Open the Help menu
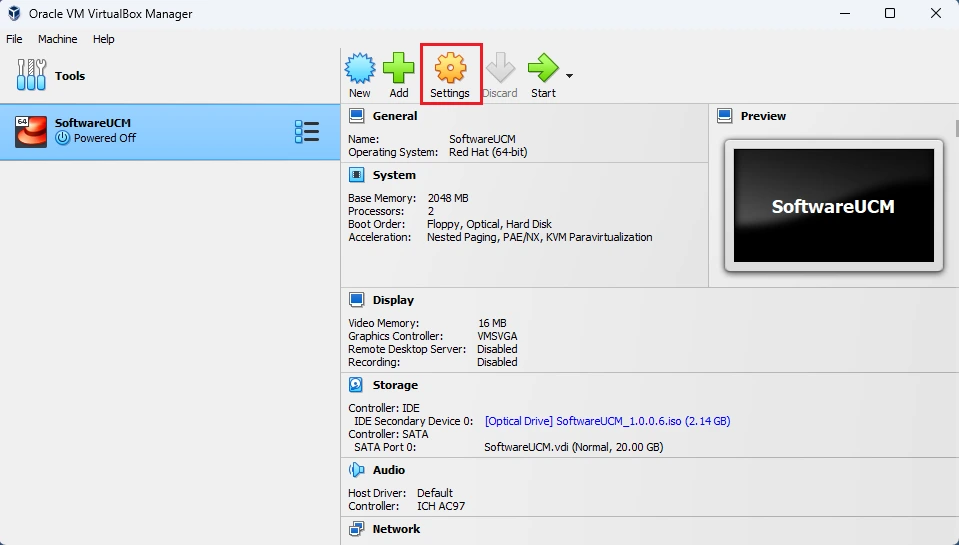The height and width of the screenshot is (545, 959). point(103,39)
